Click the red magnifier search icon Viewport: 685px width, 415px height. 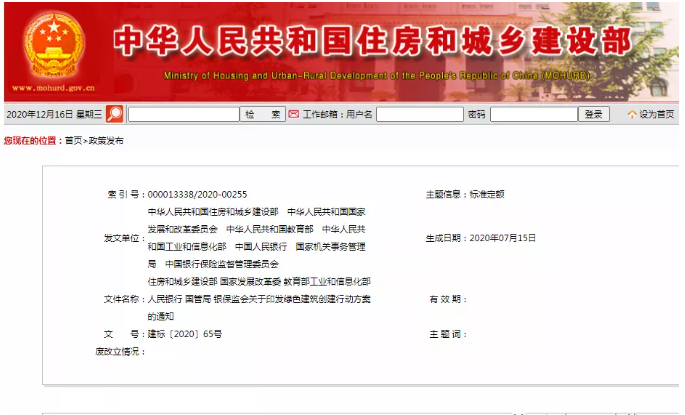[x=114, y=114]
